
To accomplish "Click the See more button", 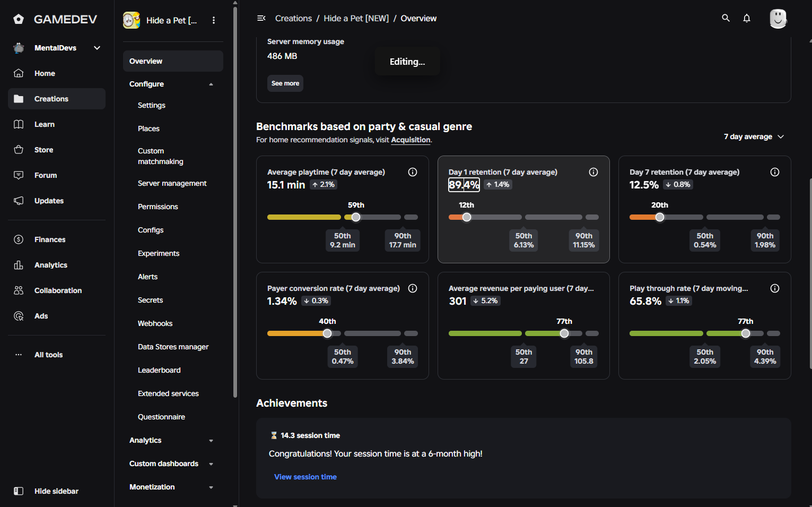I will pyautogui.click(x=285, y=83).
